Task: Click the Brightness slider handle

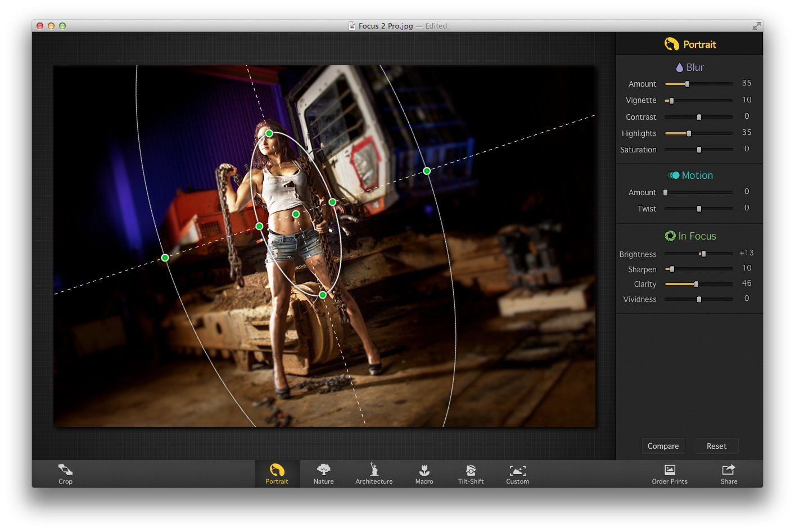Action: click(703, 254)
